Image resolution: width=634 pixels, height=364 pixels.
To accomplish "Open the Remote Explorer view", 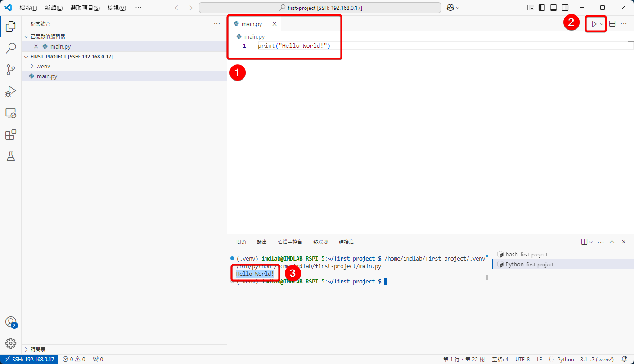I will (x=11, y=113).
